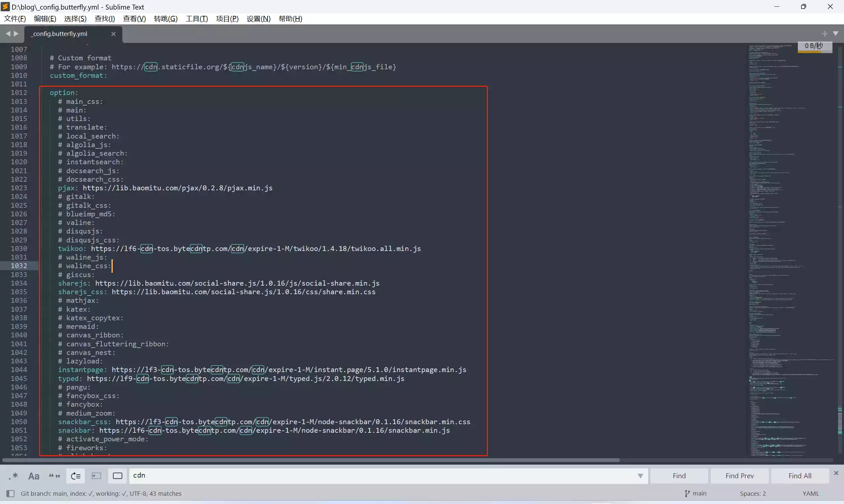Open find history dropdown arrow
This screenshot has height=504, width=844.
point(640,476)
